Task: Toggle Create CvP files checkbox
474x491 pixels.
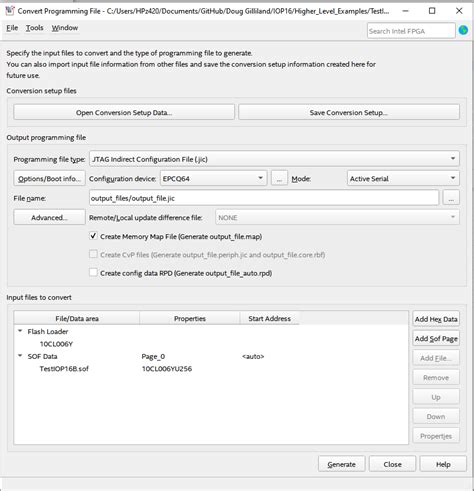Action: pos(93,254)
